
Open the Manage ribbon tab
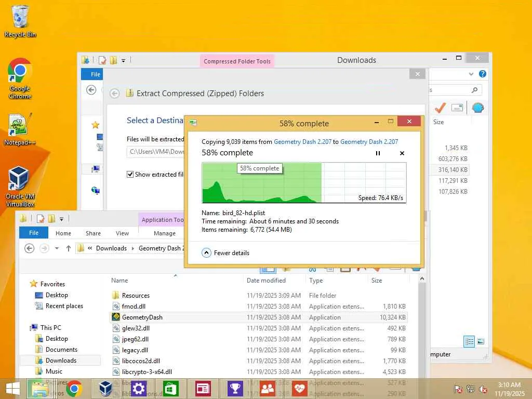[165, 233]
